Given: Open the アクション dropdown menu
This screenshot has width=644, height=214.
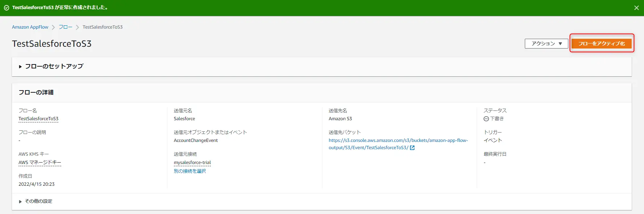Looking at the screenshot, I should point(546,43).
